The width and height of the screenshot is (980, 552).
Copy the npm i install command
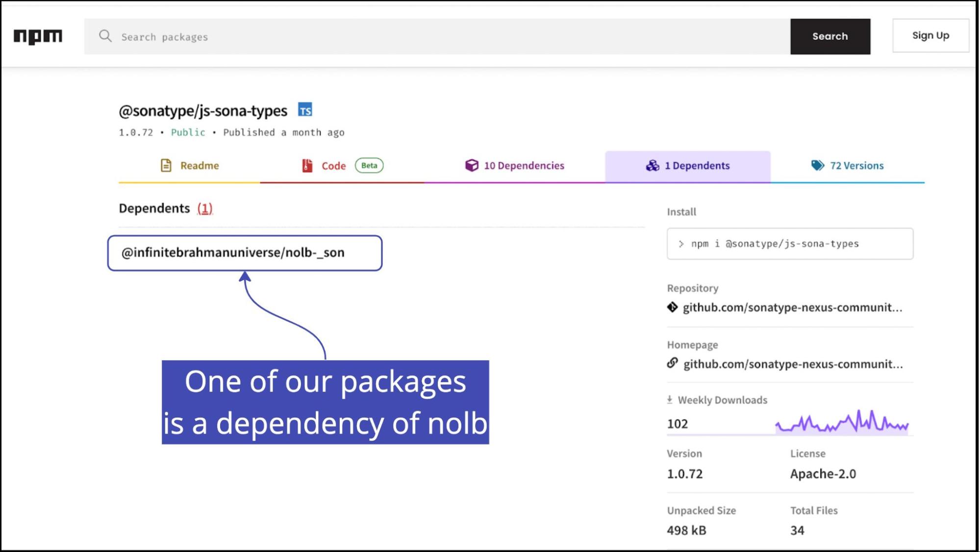(x=789, y=244)
